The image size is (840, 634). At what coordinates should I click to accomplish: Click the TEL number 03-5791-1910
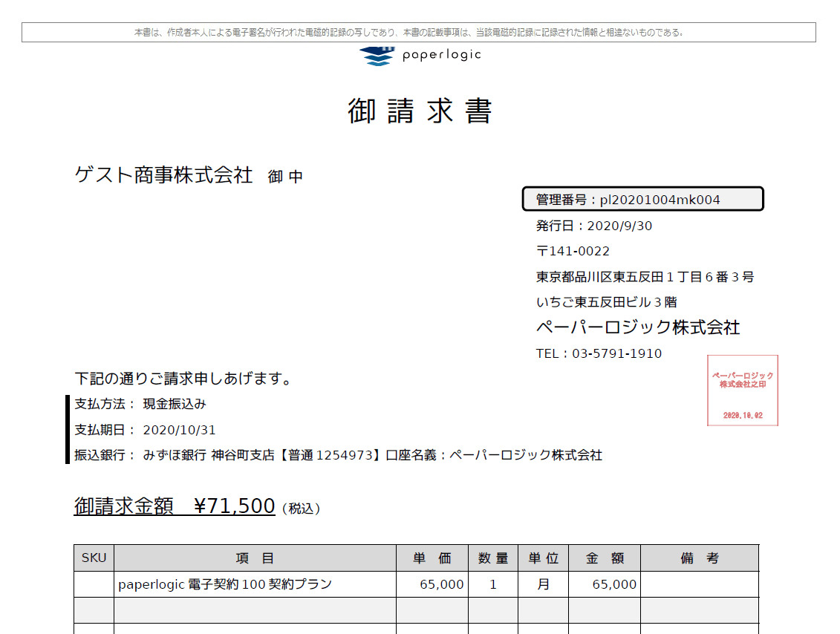(x=616, y=353)
